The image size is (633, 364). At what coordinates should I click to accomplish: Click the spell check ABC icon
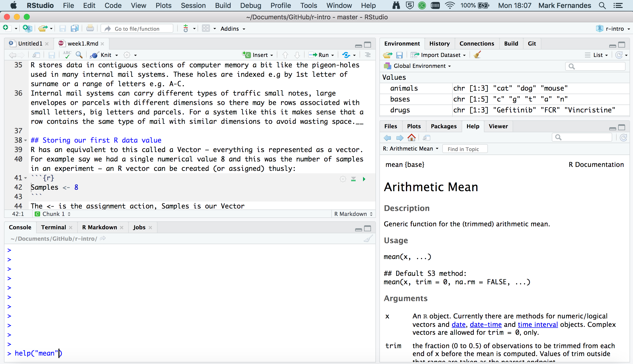coord(67,54)
